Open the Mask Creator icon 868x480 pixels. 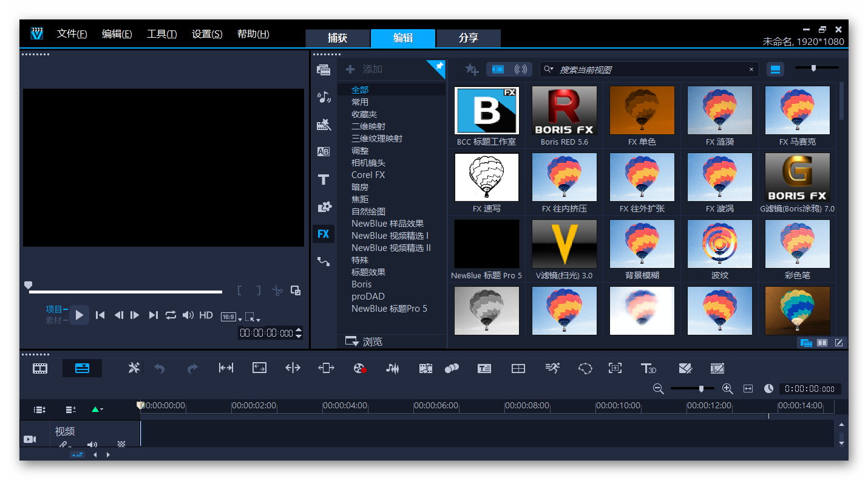585,368
